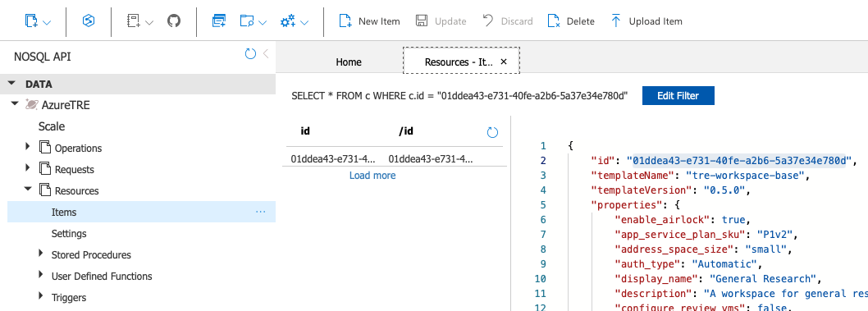The image size is (868, 311).
Task: Expand the Requests container
Action: pos(28,168)
